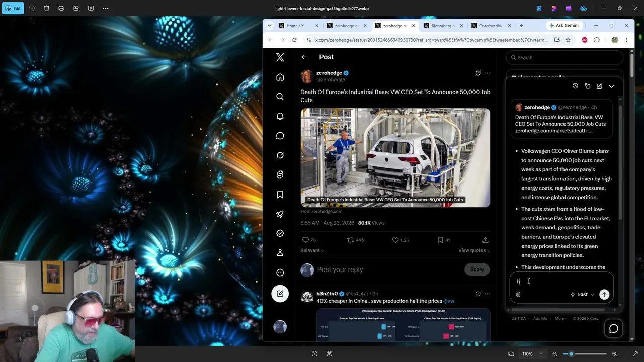644x362 pixels.
Task: Go back using the Post header arrow
Action: [x=304, y=57]
